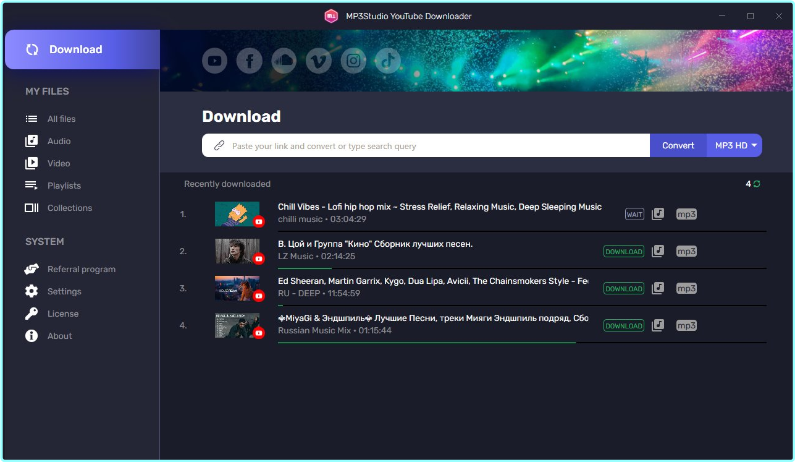The height and width of the screenshot is (462, 795).
Task: Select the Instagram source icon
Action: [353, 61]
